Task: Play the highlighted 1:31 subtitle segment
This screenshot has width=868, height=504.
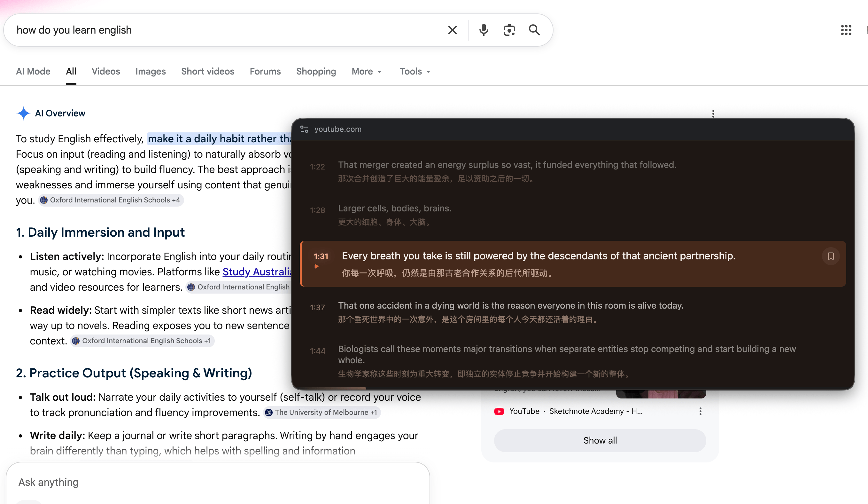Action: point(316,266)
